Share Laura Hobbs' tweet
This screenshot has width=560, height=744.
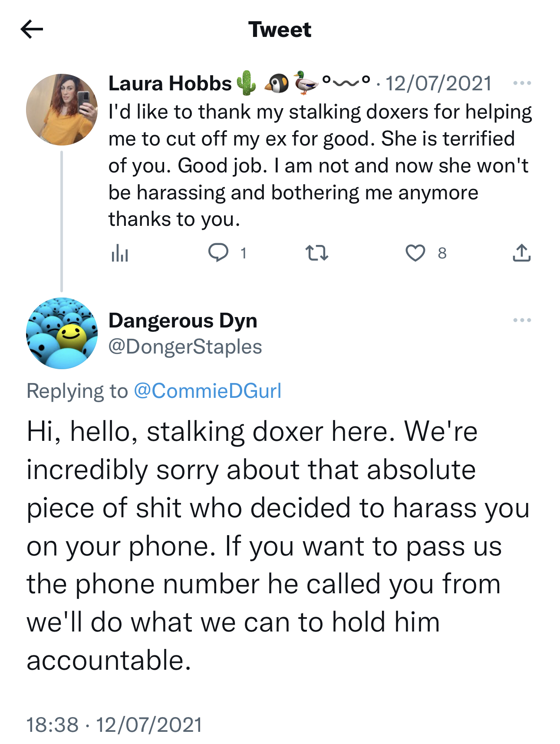(x=521, y=253)
